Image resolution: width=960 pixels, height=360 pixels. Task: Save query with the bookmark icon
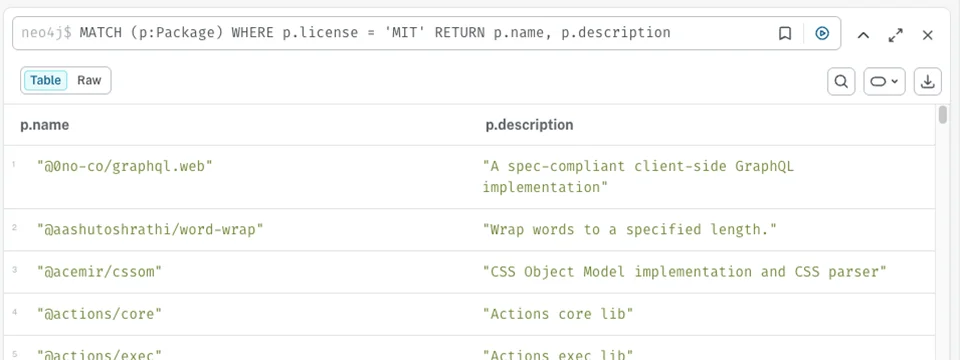point(785,34)
